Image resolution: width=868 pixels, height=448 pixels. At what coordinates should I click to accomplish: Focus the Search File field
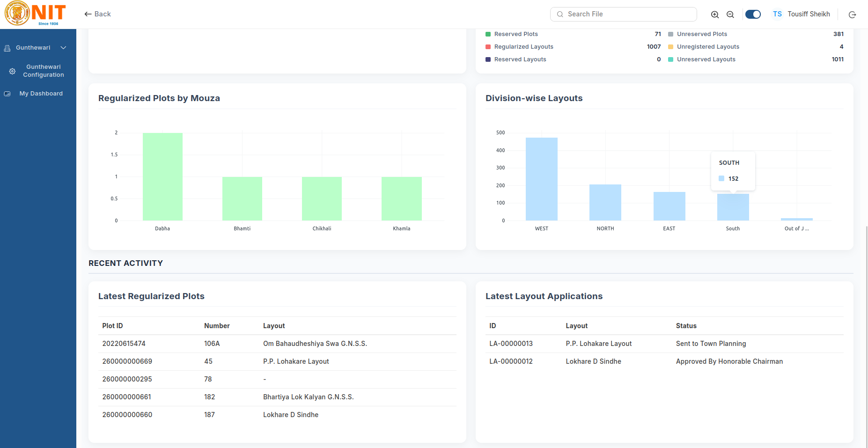click(623, 14)
